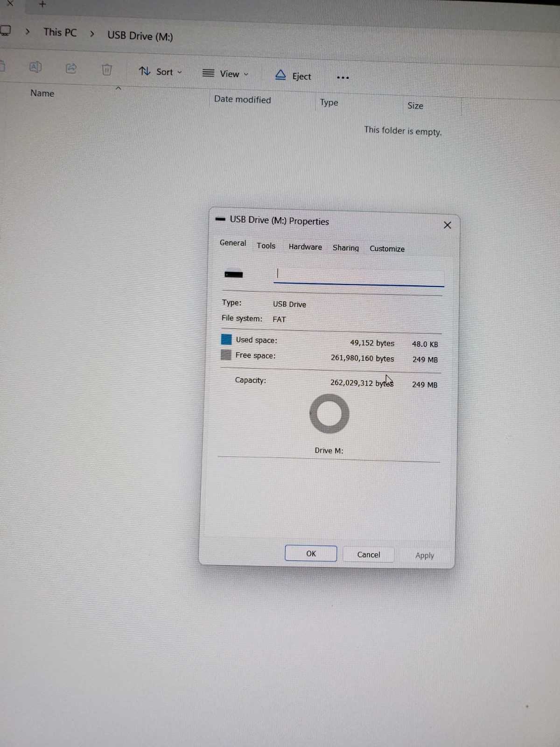The height and width of the screenshot is (747, 560).
Task: Click the FAT file system value
Action: pyautogui.click(x=279, y=319)
